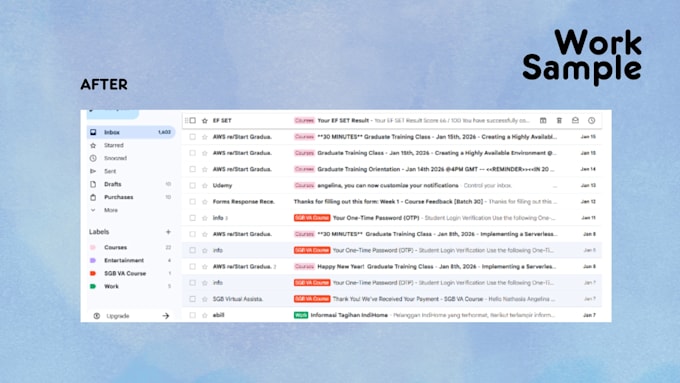
Task: Click the Upgrade circle icon
Action: point(97,316)
